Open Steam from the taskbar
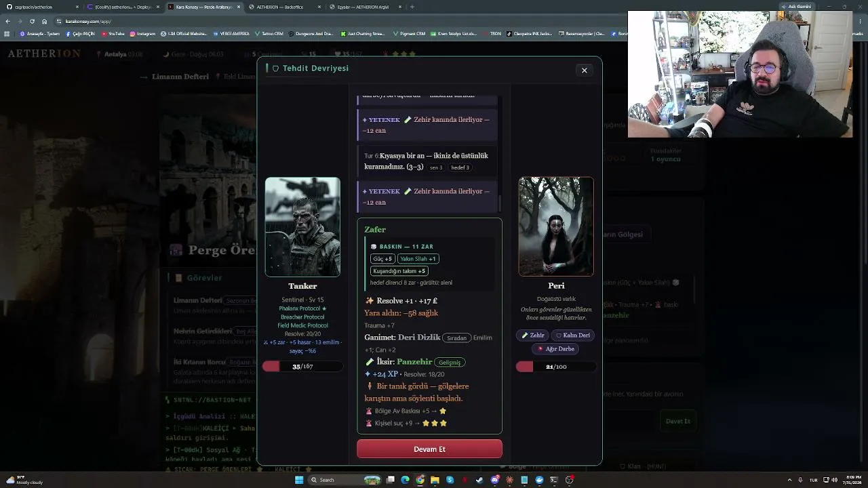The image size is (868, 488). tap(479, 480)
